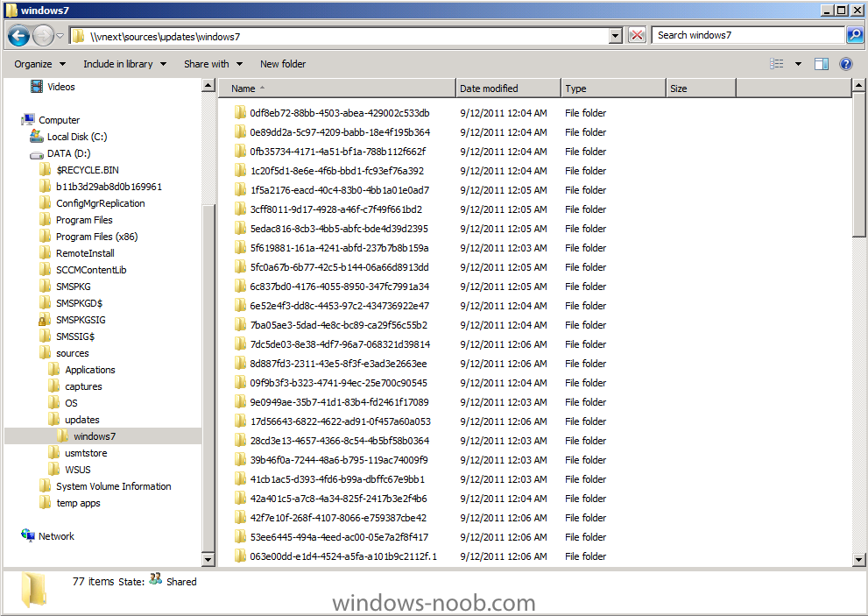Click the address bar path \\vnext\sources\updates\windows7
Image resolution: width=868 pixels, height=616 pixels.
tap(165, 37)
